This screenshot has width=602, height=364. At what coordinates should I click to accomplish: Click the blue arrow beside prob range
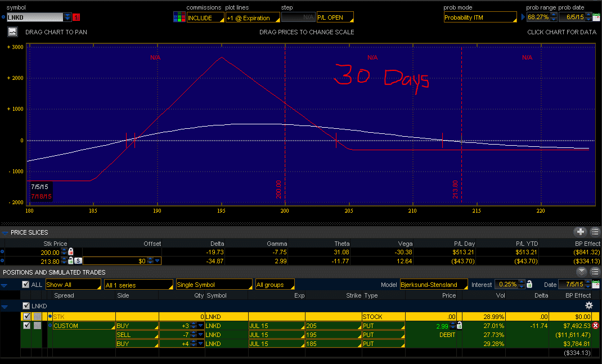coord(523,17)
